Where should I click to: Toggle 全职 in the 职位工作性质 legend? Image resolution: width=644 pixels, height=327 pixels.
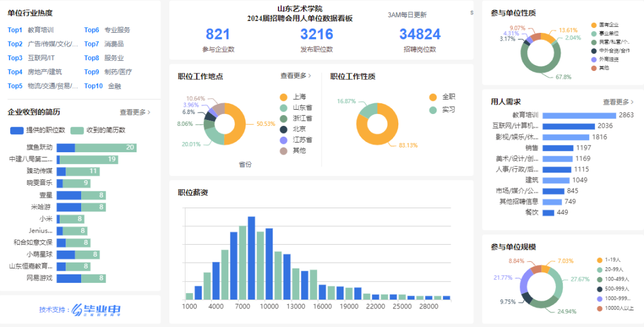click(x=442, y=97)
